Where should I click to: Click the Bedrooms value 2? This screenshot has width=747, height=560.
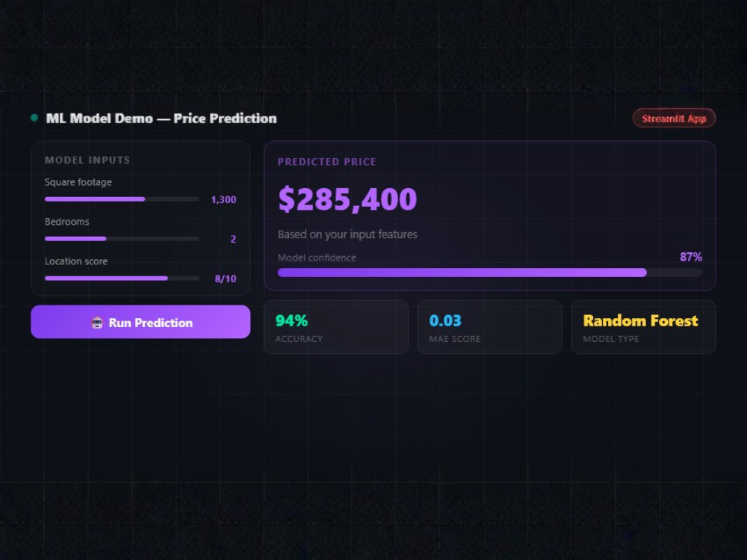(x=233, y=239)
